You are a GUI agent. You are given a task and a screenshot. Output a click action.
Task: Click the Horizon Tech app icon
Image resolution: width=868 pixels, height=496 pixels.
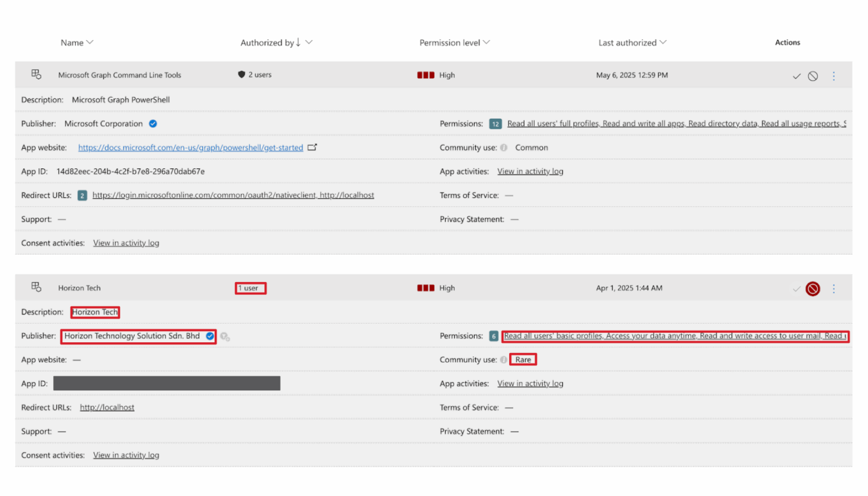pyautogui.click(x=36, y=287)
